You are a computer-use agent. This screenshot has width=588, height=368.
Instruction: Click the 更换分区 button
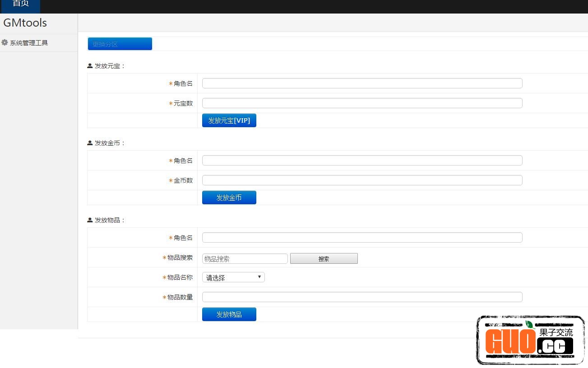[120, 44]
